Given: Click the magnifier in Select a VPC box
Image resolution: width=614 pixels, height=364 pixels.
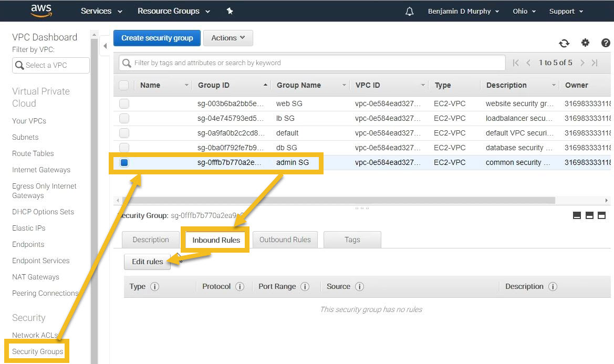Looking at the screenshot, I should (19, 65).
